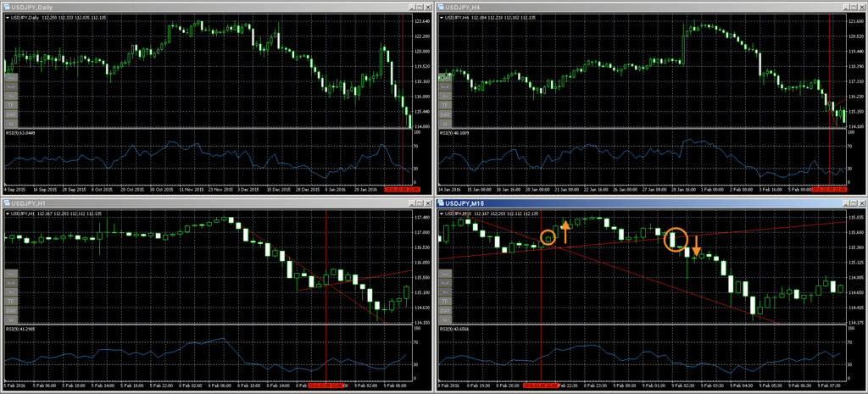The height and width of the screenshot is (394, 868).
Task: Click the pair button in the M15 chart
Action: coord(445,310)
